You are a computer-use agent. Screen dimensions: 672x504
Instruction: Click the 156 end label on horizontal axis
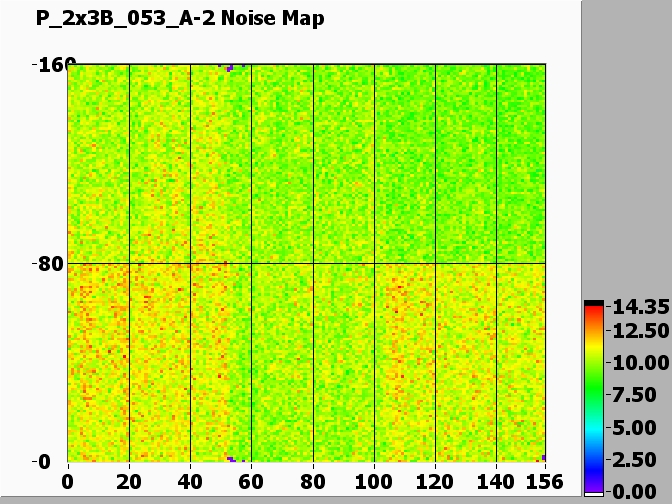545,481
